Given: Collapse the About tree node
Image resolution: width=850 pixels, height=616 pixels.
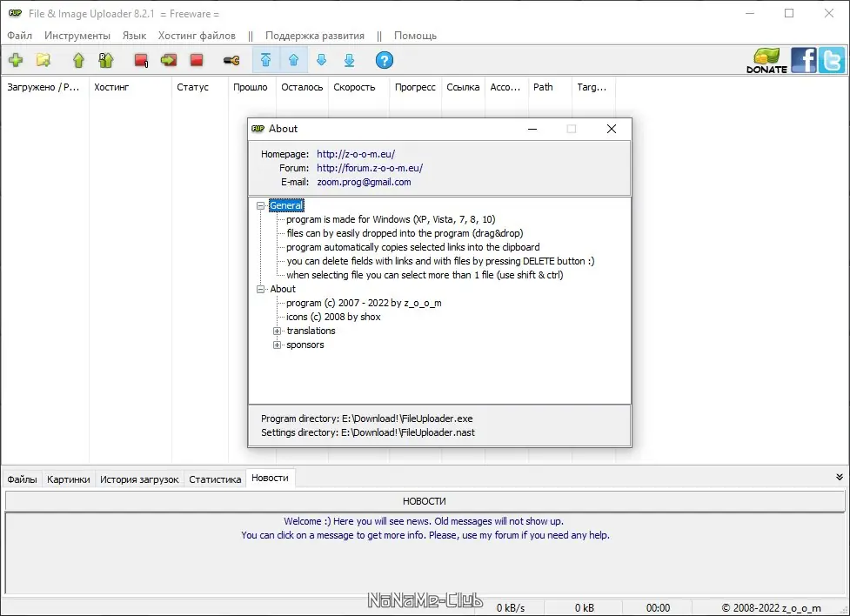Looking at the screenshot, I should pyautogui.click(x=261, y=289).
